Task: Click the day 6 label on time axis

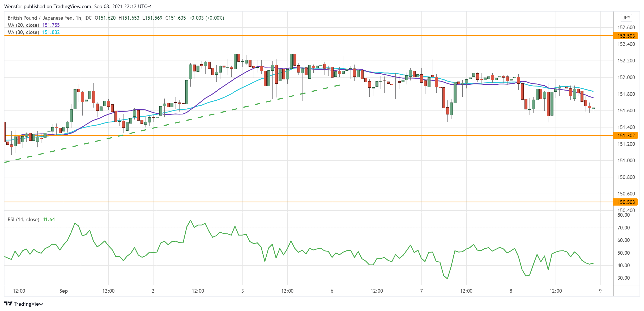Action: pyautogui.click(x=332, y=291)
